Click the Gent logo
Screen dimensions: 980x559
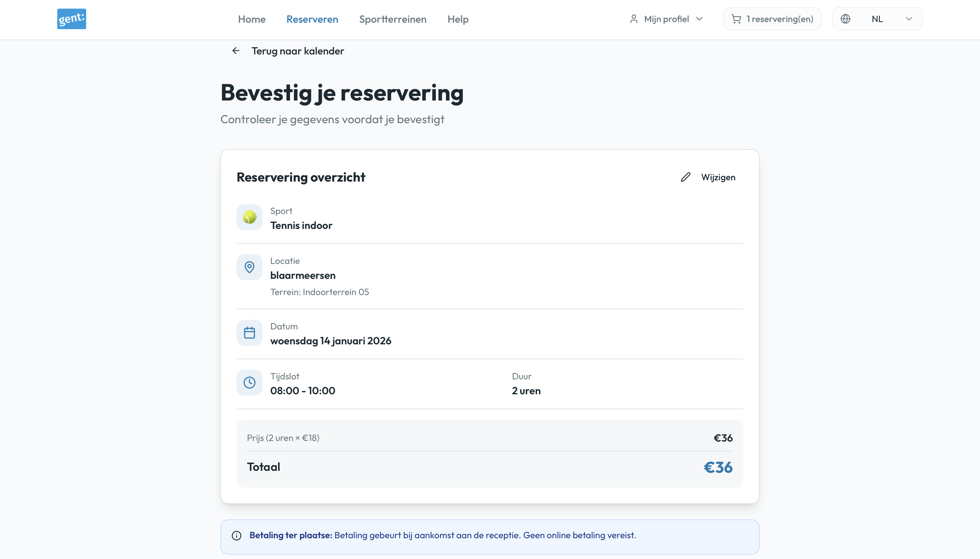71,19
